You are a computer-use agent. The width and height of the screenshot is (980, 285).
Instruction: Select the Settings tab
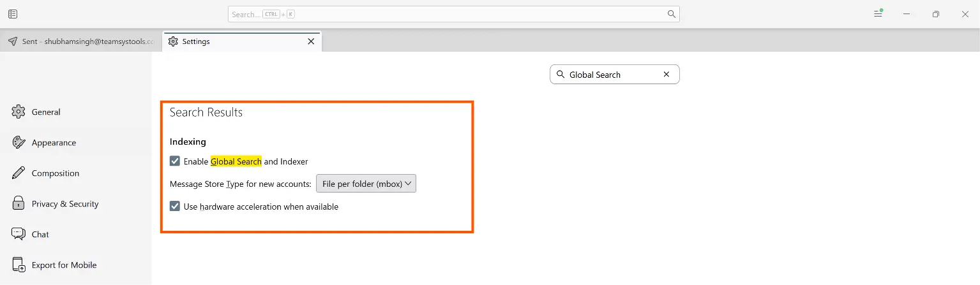pos(243,41)
